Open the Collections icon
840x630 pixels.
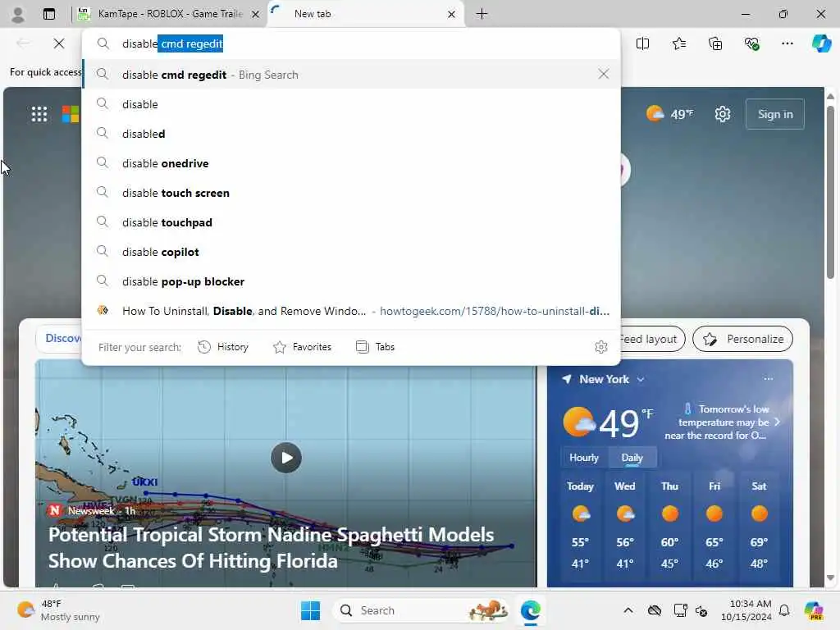[715, 43]
